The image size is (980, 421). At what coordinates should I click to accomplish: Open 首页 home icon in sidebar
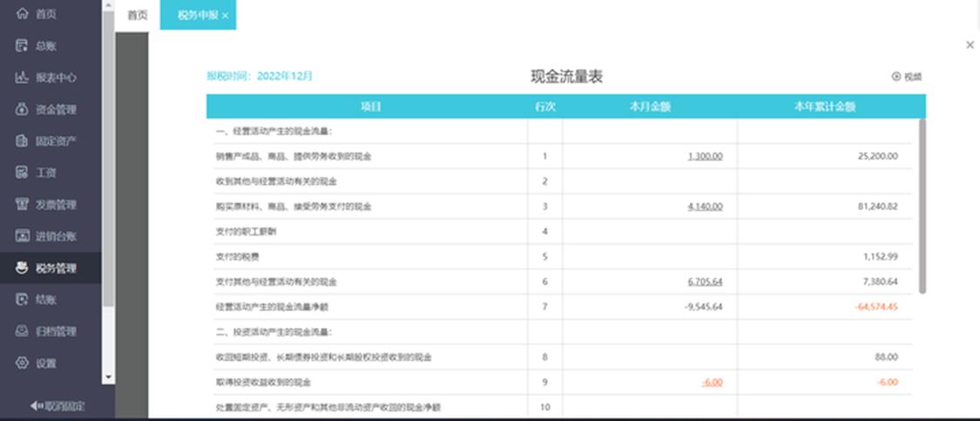tap(22, 13)
